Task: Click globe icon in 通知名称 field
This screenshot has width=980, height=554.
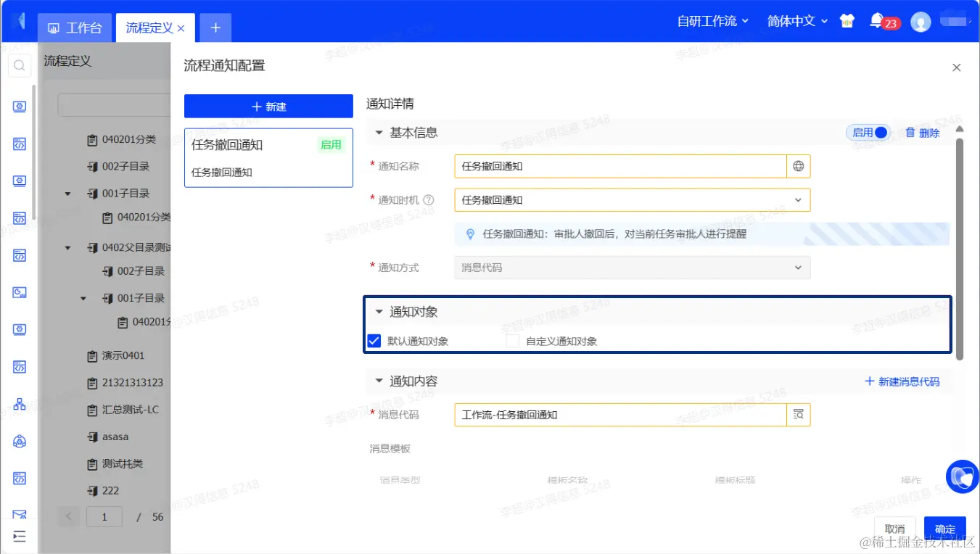Action: click(x=799, y=166)
